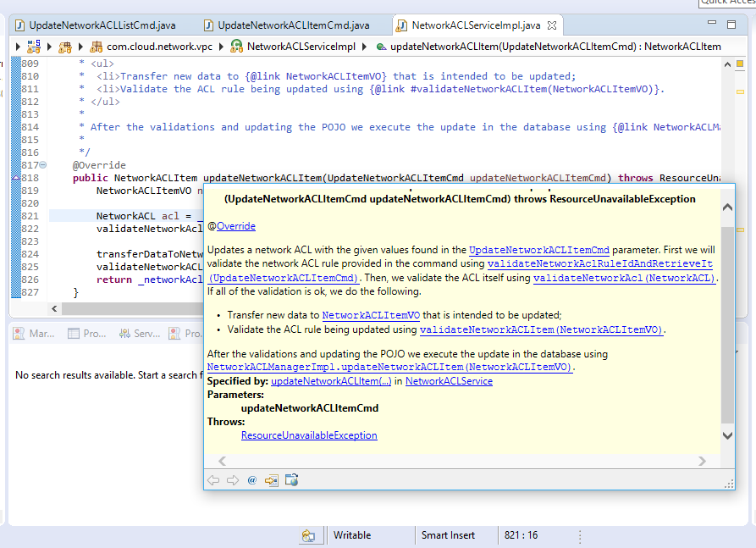
Task: Follow the @Override link in hover
Action: [x=235, y=226]
